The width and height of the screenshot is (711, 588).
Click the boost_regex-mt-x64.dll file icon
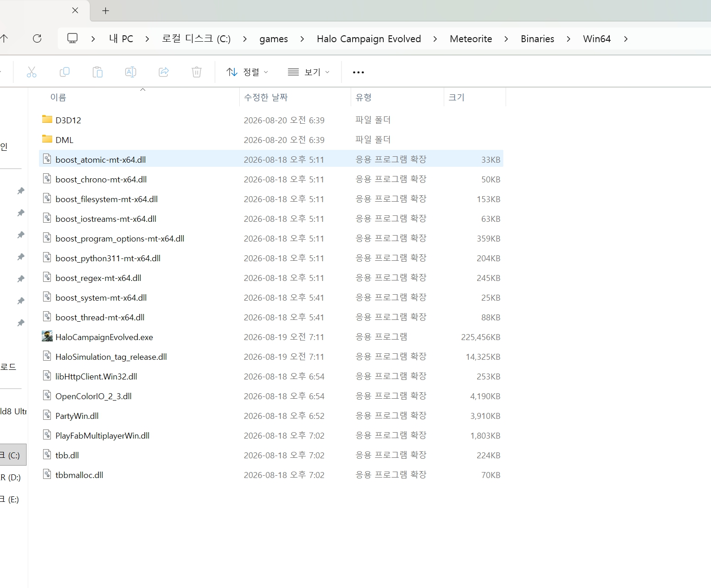click(47, 277)
